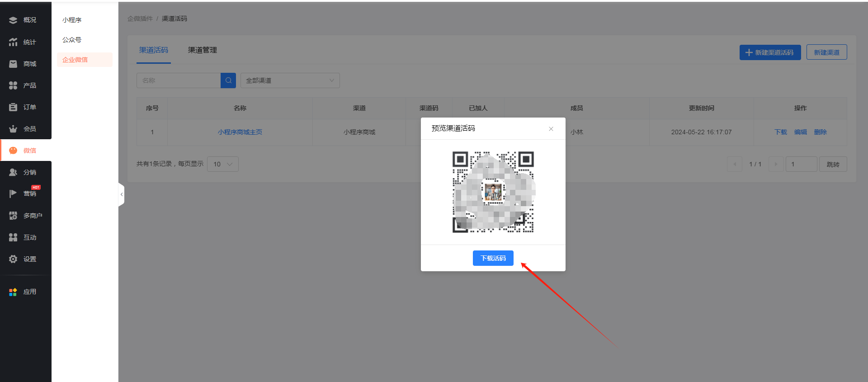Click the 渠道活码 breadcrumb text

[x=175, y=19]
